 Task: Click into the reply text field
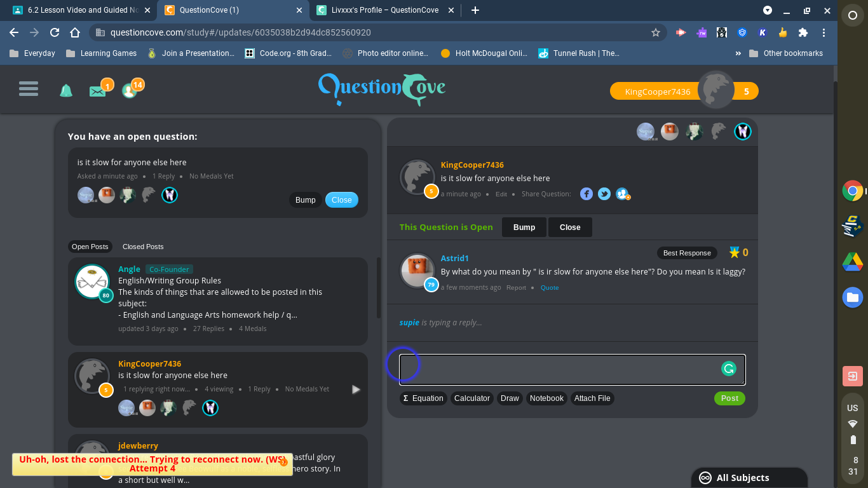[x=572, y=370]
